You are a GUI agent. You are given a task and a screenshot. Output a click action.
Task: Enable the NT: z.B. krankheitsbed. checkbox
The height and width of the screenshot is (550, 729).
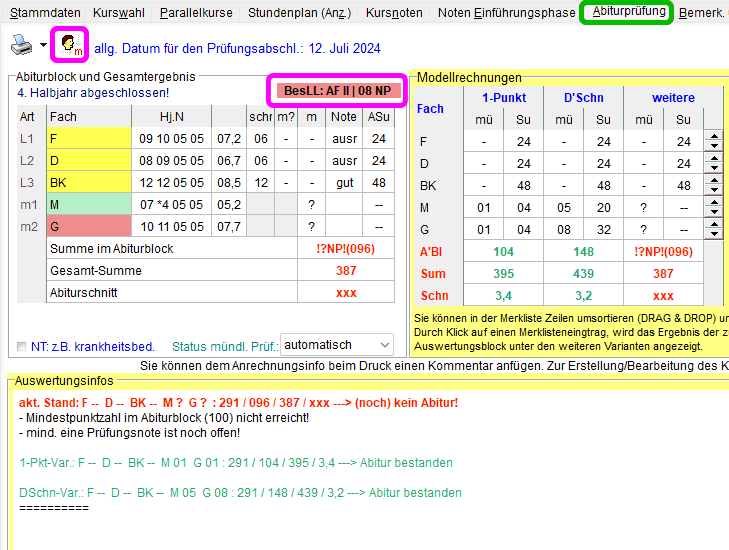(x=22, y=346)
